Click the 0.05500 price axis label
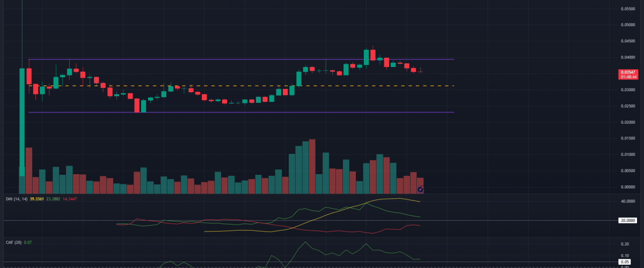The image size is (644, 268). (x=627, y=9)
